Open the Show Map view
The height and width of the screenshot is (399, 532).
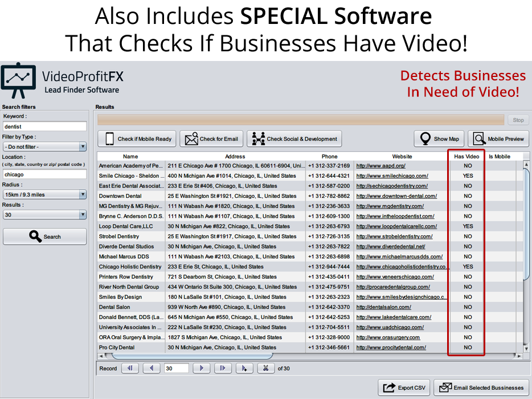point(439,139)
